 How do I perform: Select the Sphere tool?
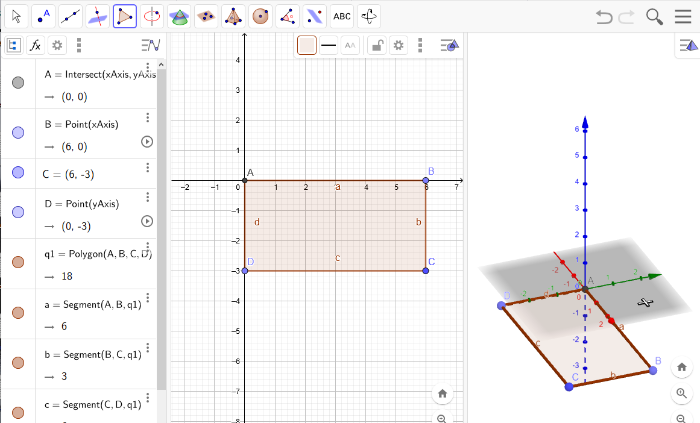[261, 17]
